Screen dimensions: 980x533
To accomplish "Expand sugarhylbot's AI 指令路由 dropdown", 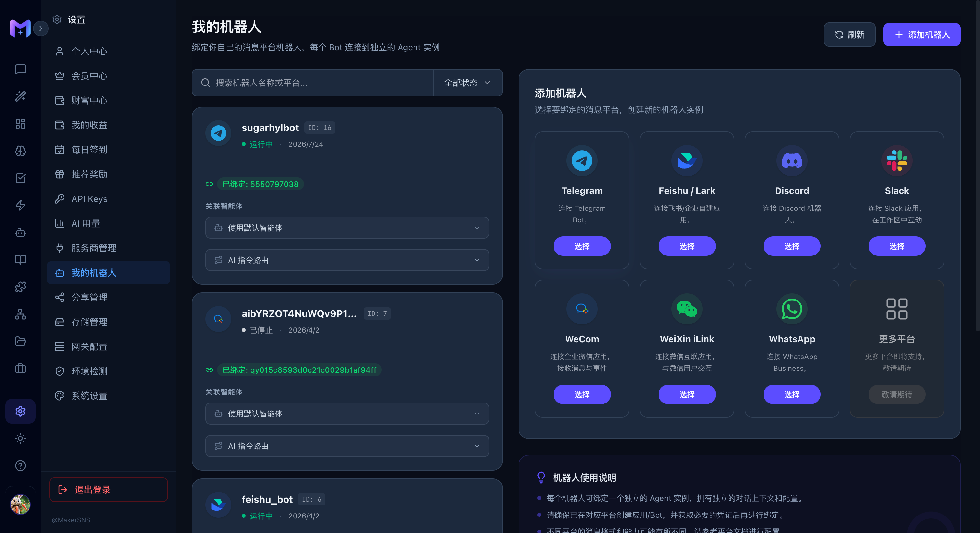I will pos(347,260).
